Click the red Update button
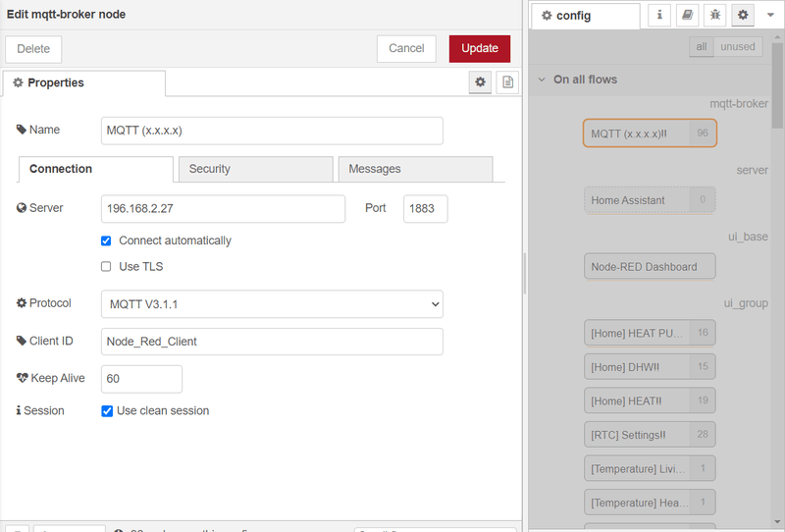Image resolution: width=785 pixels, height=532 pixels. point(480,49)
